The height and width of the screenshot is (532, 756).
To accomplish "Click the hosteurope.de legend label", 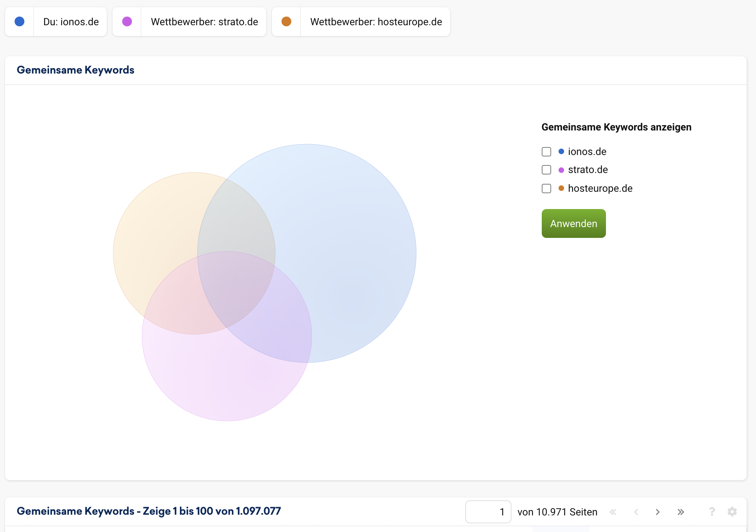I will click(600, 189).
